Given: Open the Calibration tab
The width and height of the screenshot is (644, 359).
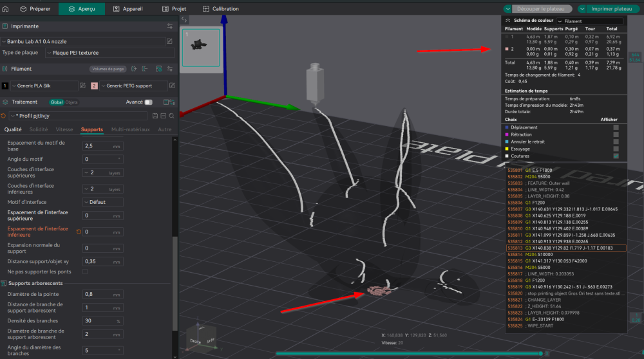Looking at the screenshot, I should point(220,8).
